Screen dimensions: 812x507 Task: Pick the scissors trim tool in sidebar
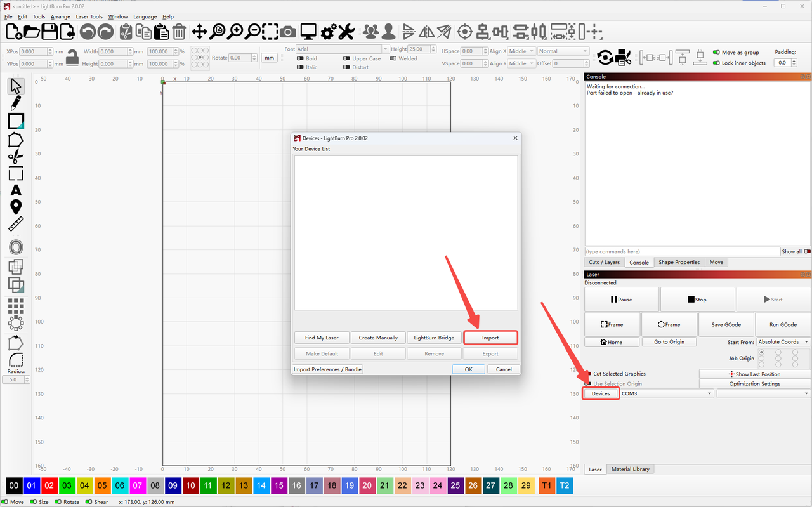point(16,157)
